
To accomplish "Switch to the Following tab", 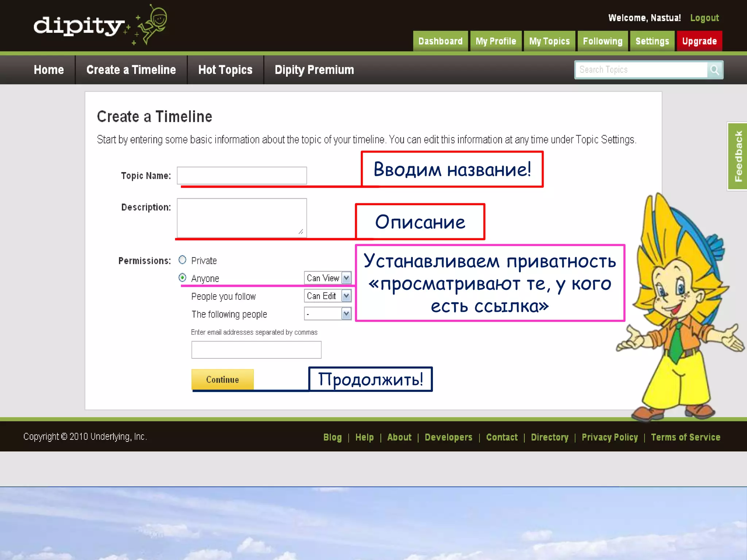I will coord(603,41).
